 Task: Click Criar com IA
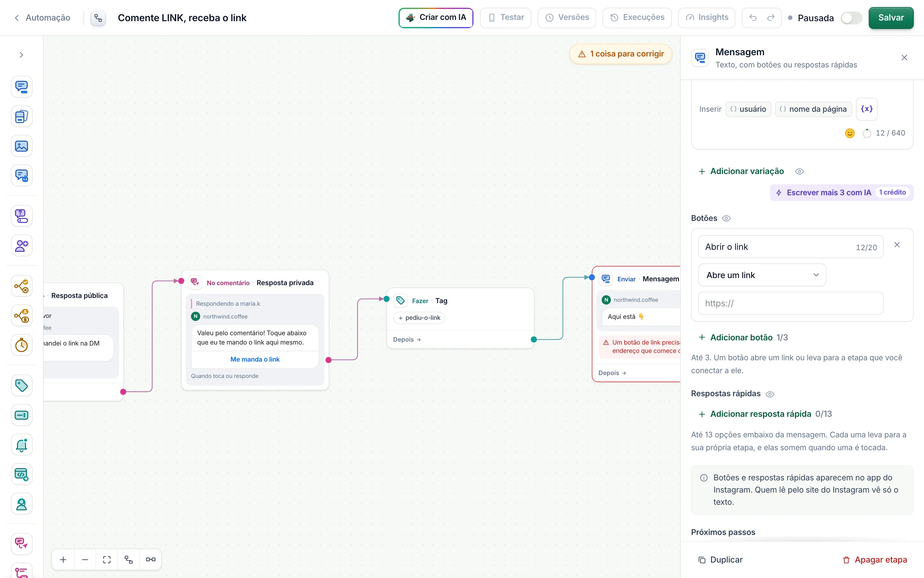click(436, 18)
